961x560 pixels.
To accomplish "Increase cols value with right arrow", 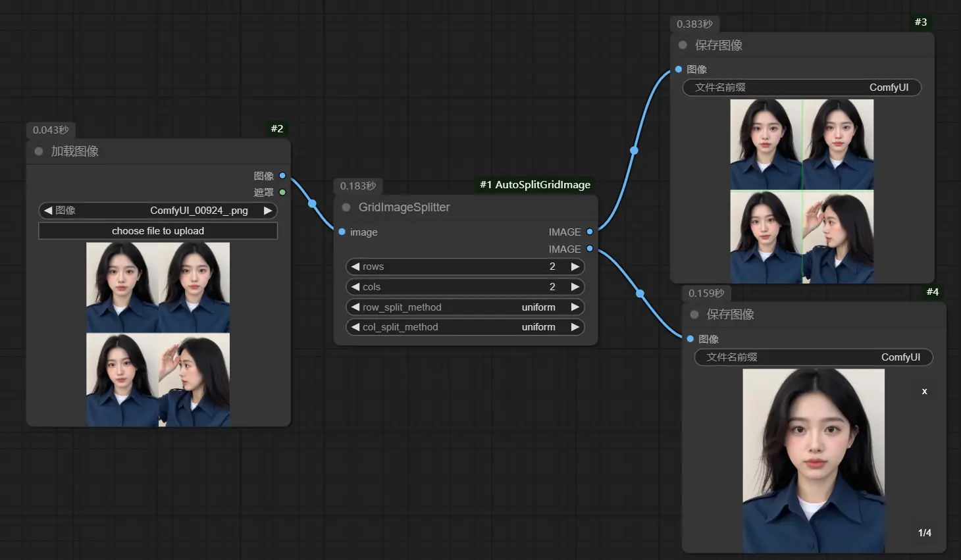I will 575,287.
